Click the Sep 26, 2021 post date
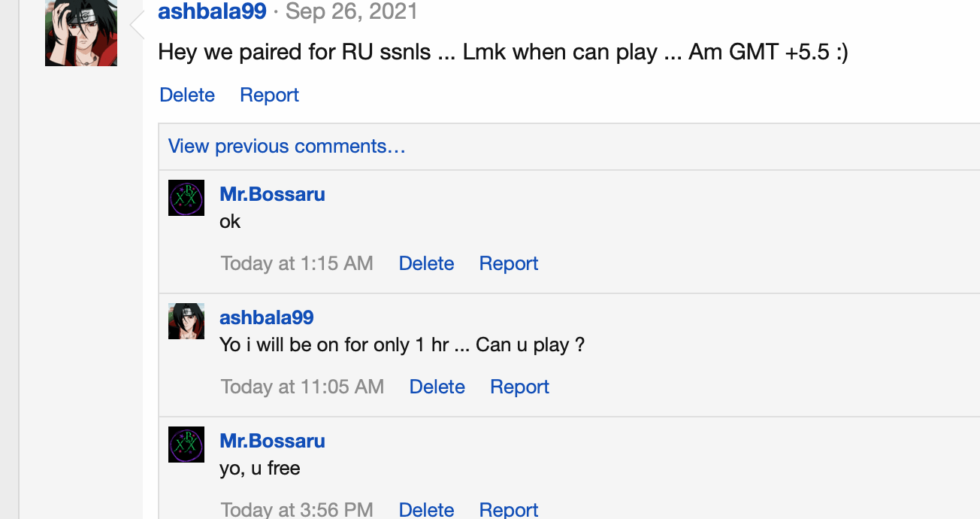 [x=352, y=12]
